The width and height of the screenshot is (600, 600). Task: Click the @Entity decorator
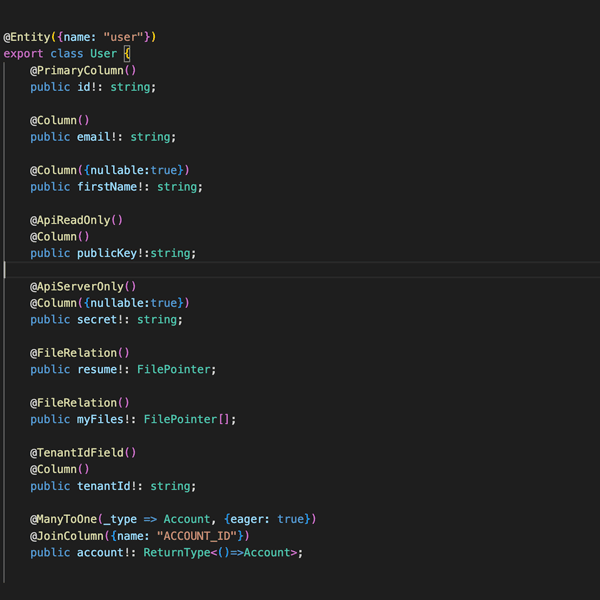[x=26, y=37]
